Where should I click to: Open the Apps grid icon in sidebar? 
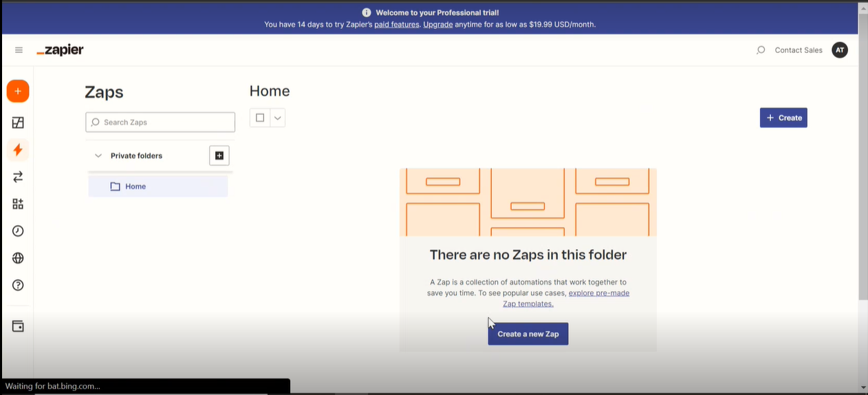(x=18, y=204)
